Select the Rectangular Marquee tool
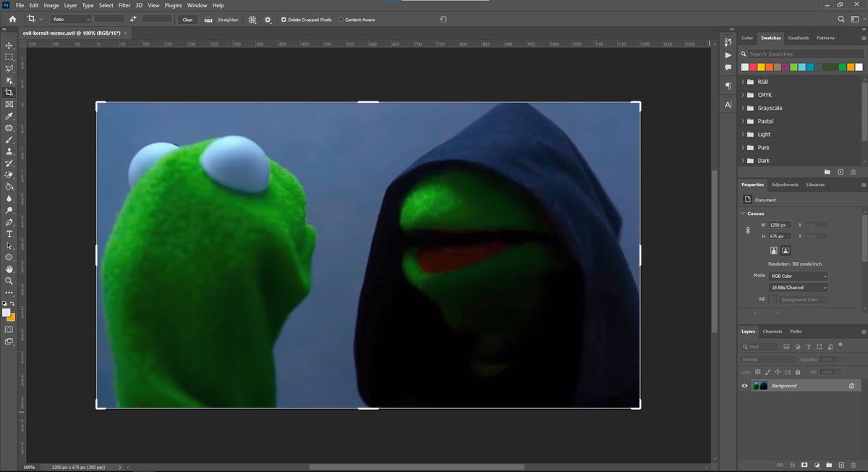The image size is (868, 472). (x=9, y=56)
